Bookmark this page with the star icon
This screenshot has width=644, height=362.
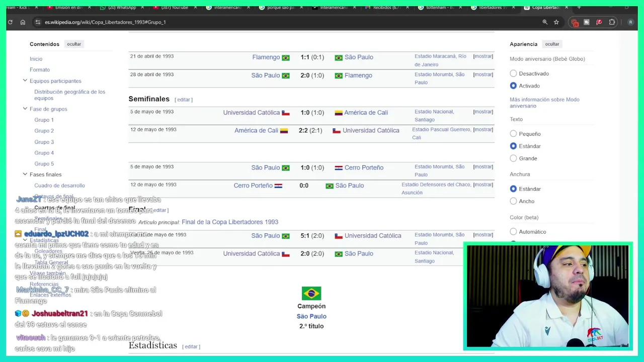(556, 22)
